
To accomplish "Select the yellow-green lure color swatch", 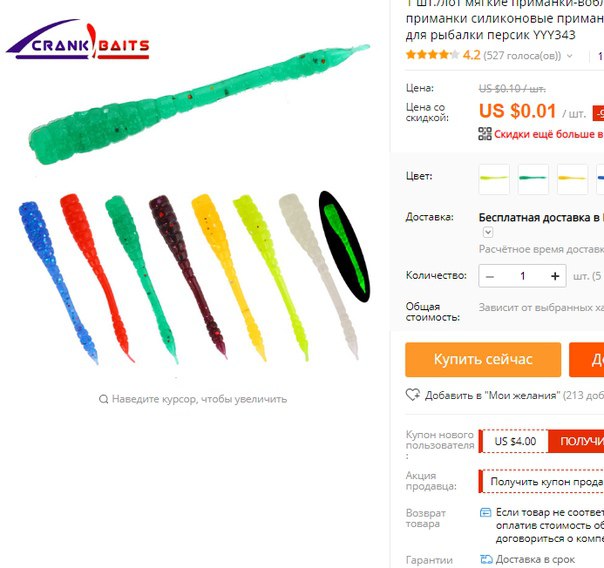I will [x=494, y=179].
